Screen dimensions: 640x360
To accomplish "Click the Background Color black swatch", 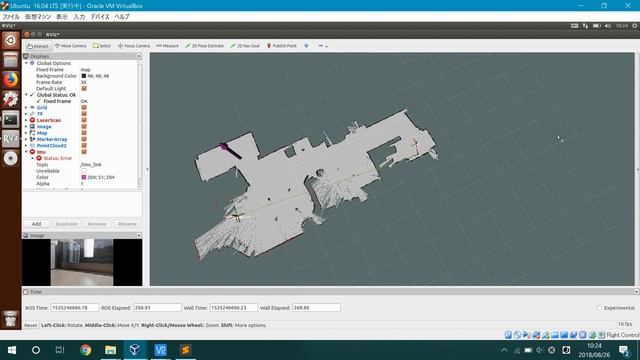I will pos(84,76).
